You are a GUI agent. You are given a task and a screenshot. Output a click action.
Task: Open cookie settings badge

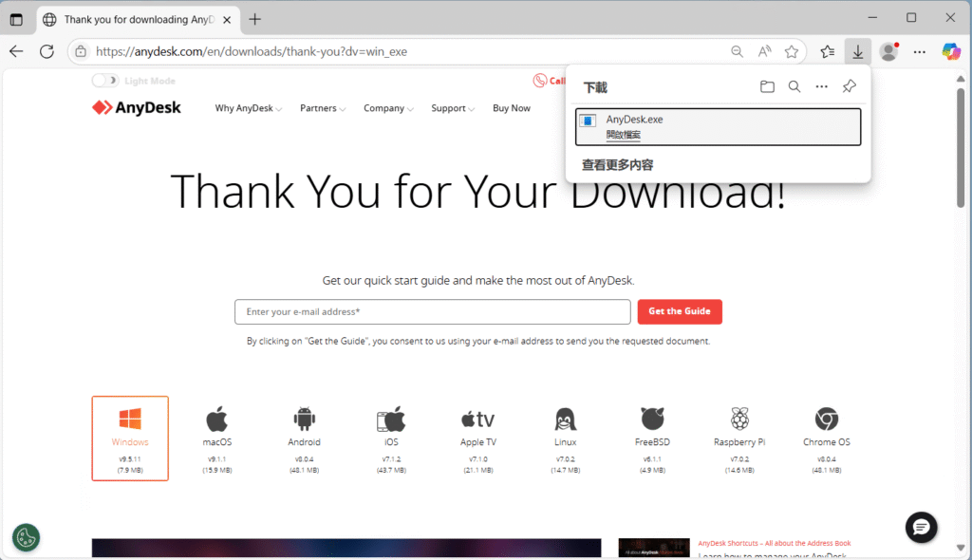pos(26,537)
